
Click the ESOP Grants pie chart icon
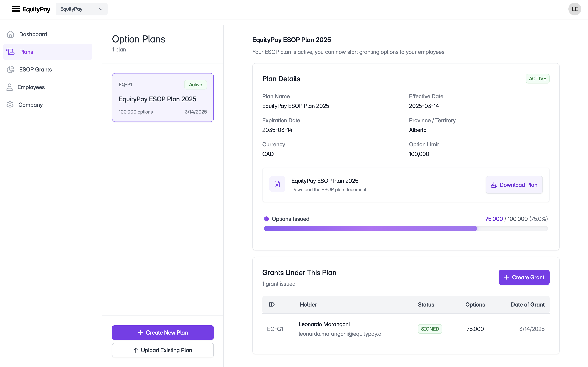tap(10, 69)
